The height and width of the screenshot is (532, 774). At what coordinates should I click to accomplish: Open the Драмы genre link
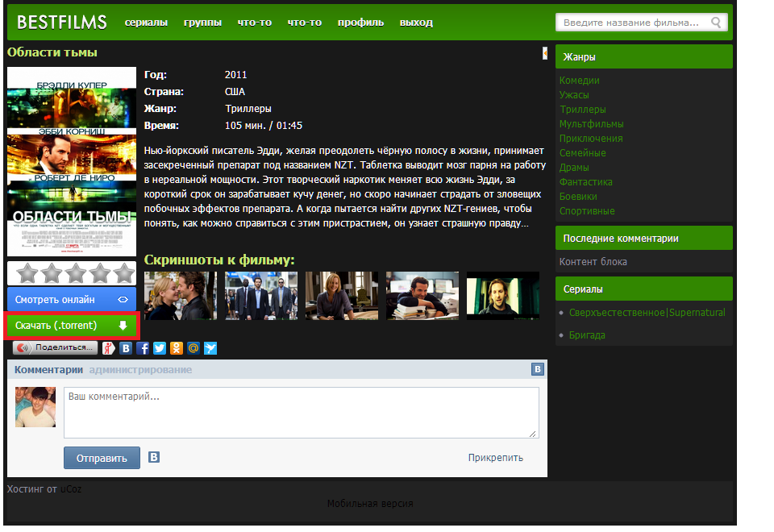click(574, 168)
